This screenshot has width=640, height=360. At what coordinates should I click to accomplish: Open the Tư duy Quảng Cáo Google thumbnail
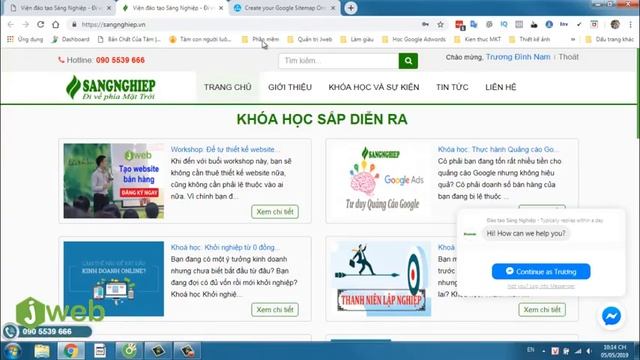(x=381, y=181)
